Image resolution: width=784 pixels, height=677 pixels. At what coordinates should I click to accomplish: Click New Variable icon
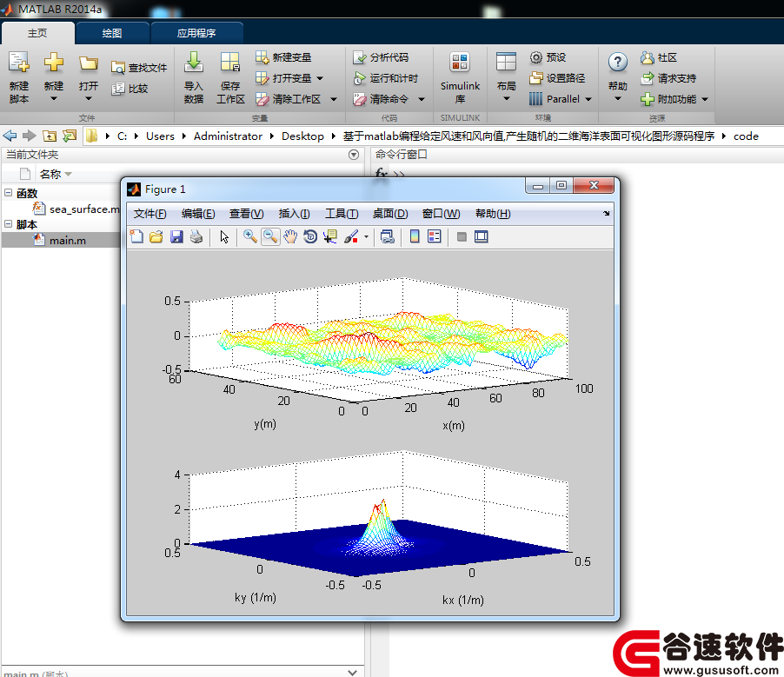pyautogui.click(x=262, y=57)
